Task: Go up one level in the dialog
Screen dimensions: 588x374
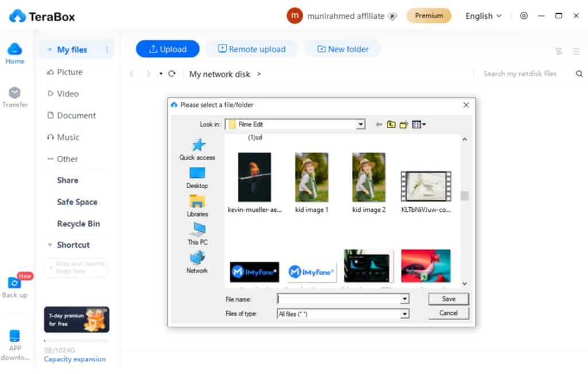Action: tap(392, 124)
